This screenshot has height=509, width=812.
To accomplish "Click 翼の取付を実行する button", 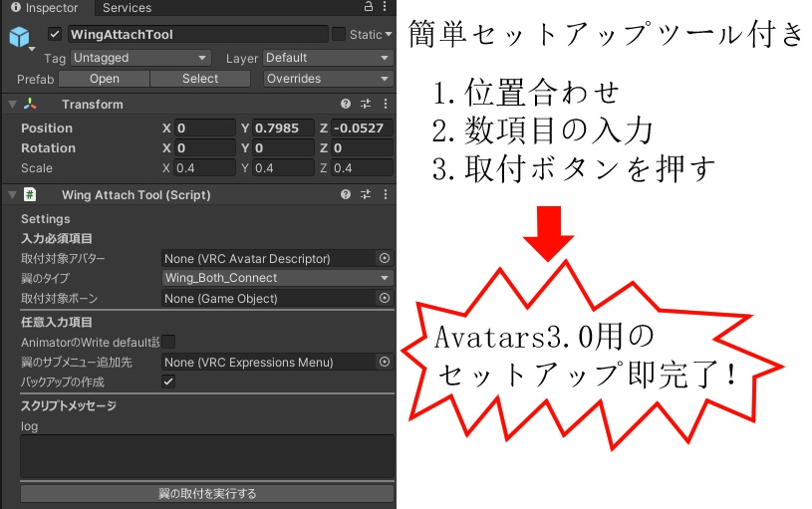I will 207,493.
